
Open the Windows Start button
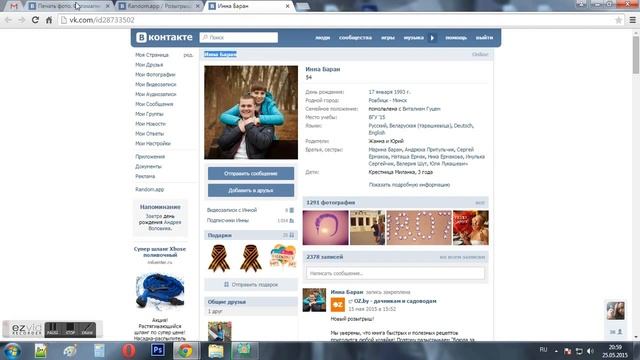[12, 351]
